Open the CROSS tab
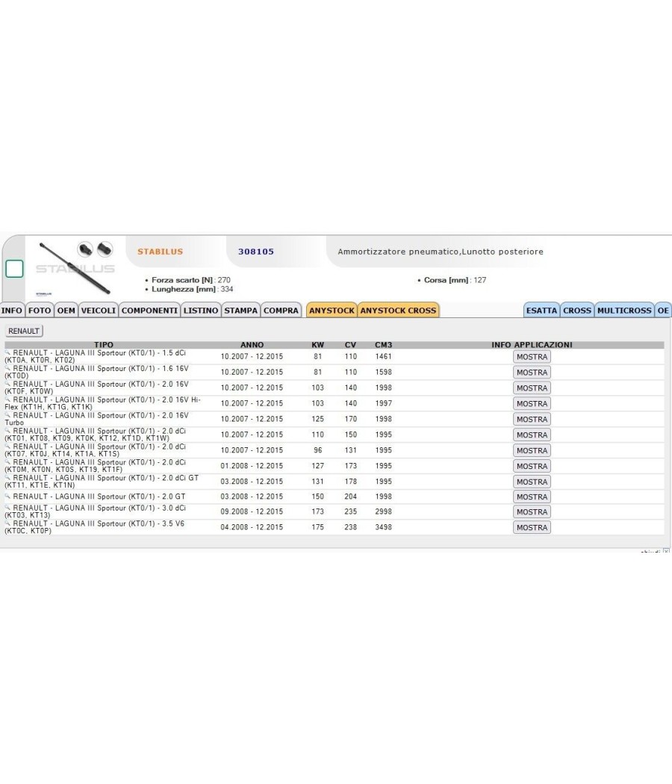 click(577, 311)
